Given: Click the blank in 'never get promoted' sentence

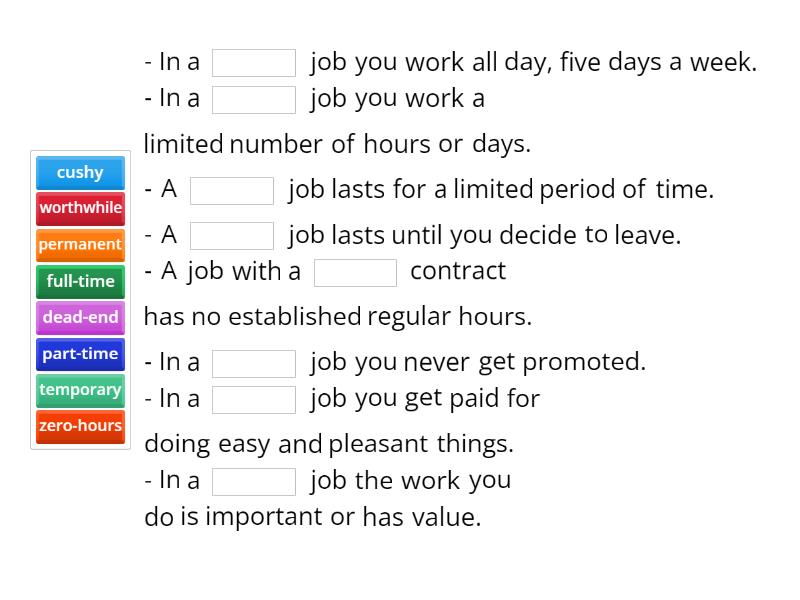Looking at the screenshot, I should (254, 362).
